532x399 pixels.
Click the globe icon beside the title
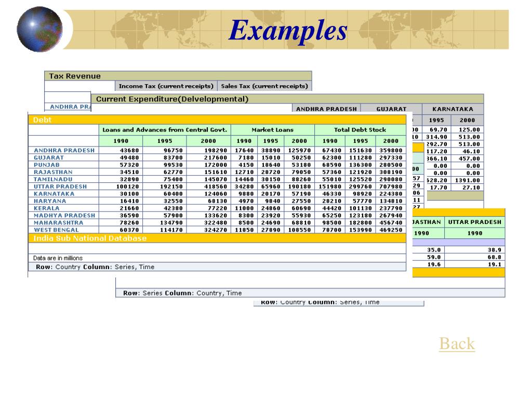coord(39,29)
